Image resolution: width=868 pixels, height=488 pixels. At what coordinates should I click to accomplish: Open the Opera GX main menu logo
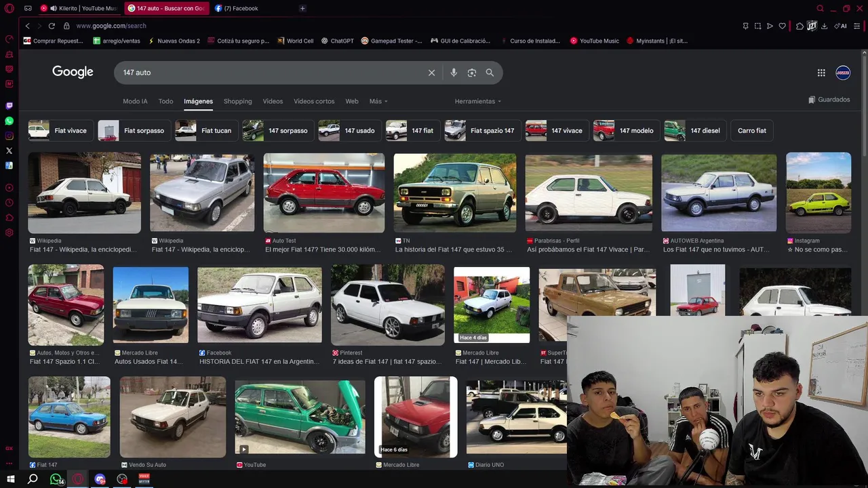click(x=9, y=8)
